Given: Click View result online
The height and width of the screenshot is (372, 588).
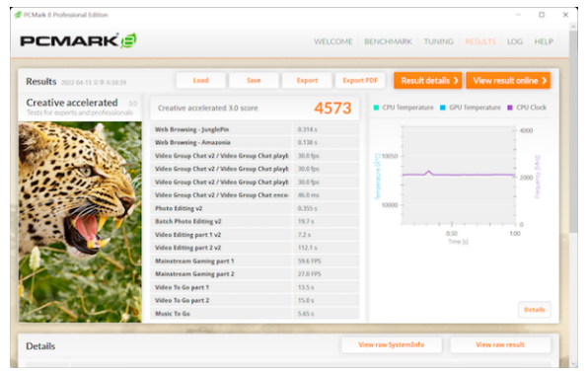Looking at the screenshot, I should pyautogui.click(x=508, y=81).
